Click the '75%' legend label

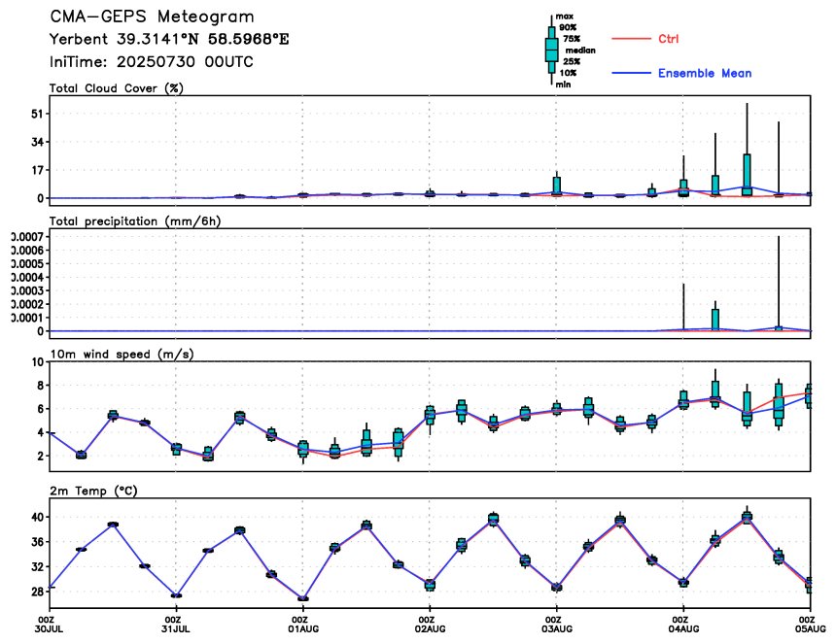coord(572,39)
